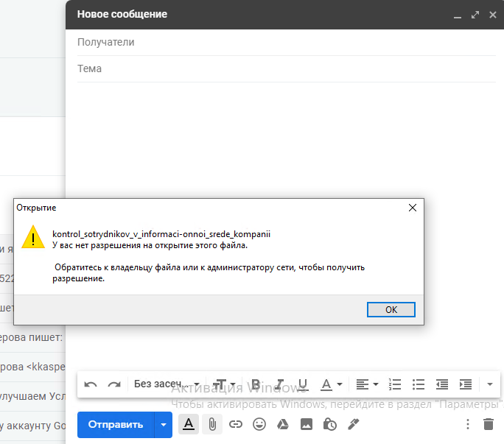Click the insert signature pen icon

354,424
